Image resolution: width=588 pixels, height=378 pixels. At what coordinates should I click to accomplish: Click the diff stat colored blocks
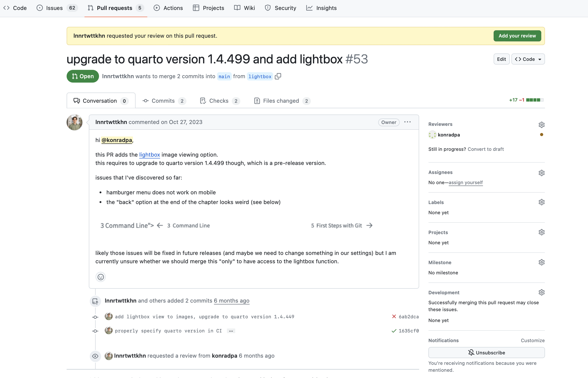tap(535, 100)
